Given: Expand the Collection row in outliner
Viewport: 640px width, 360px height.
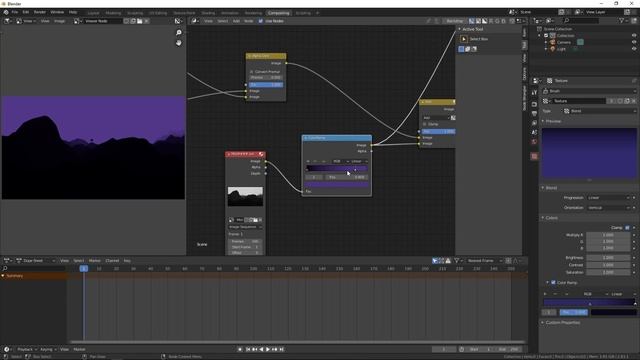Looking at the screenshot, I should 540,36.
